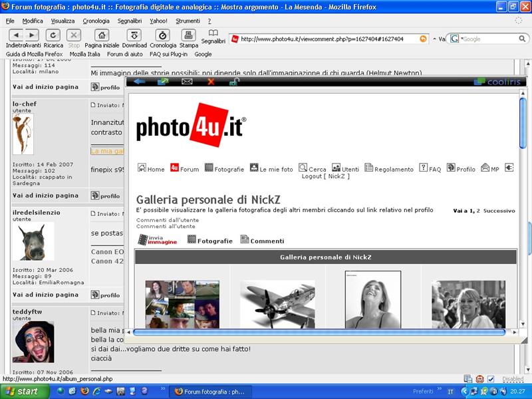Open the Segnalibri menu

tap(130, 21)
